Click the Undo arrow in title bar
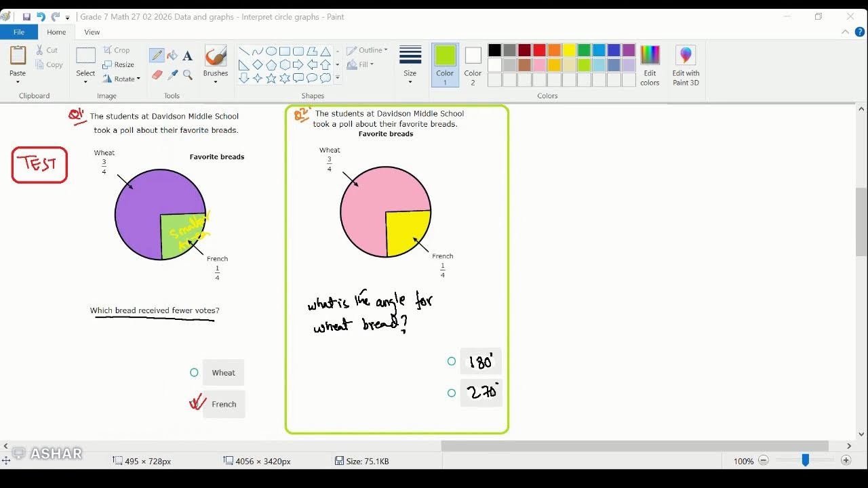868x488 pixels. click(x=41, y=16)
